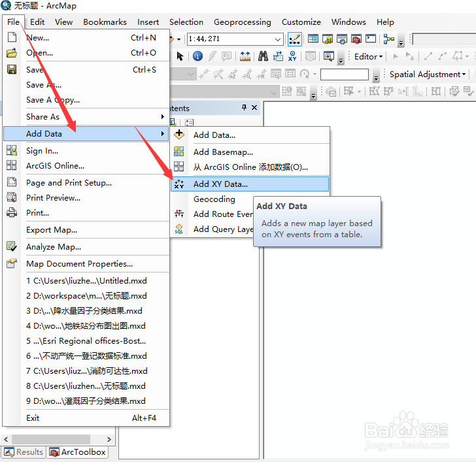Open the Windows menu
The image size is (476, 462).
click(348, 22)
